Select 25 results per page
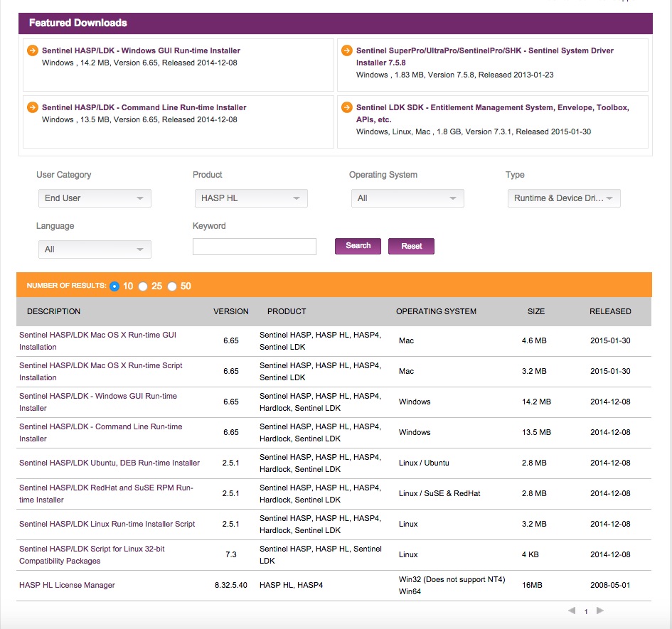 (143, 286)
